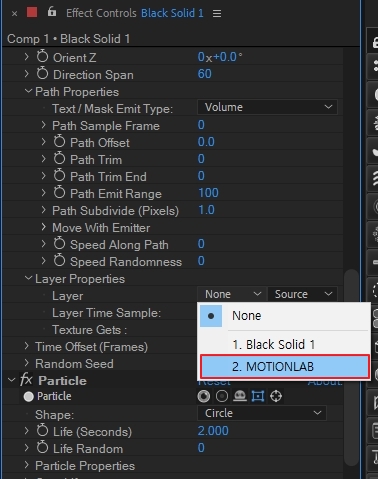The image size is (378, 479).
Task: Select the blue bounding-box particle icon
Action: (x=258, y=396)
